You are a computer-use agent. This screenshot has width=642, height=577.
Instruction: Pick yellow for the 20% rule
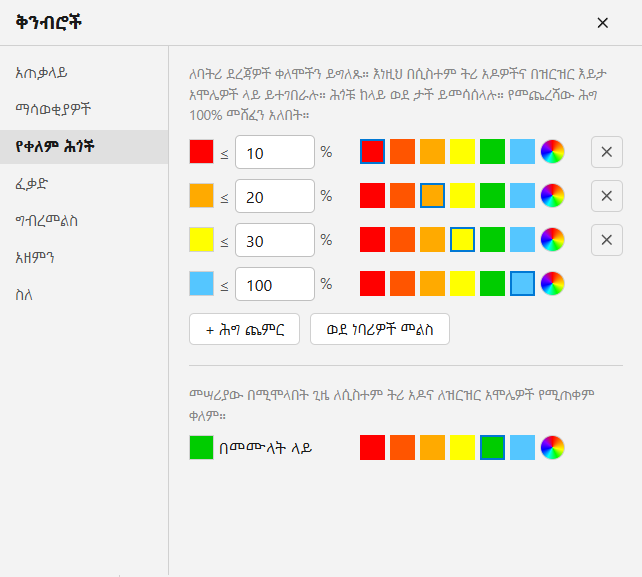[x=462, y=196]
